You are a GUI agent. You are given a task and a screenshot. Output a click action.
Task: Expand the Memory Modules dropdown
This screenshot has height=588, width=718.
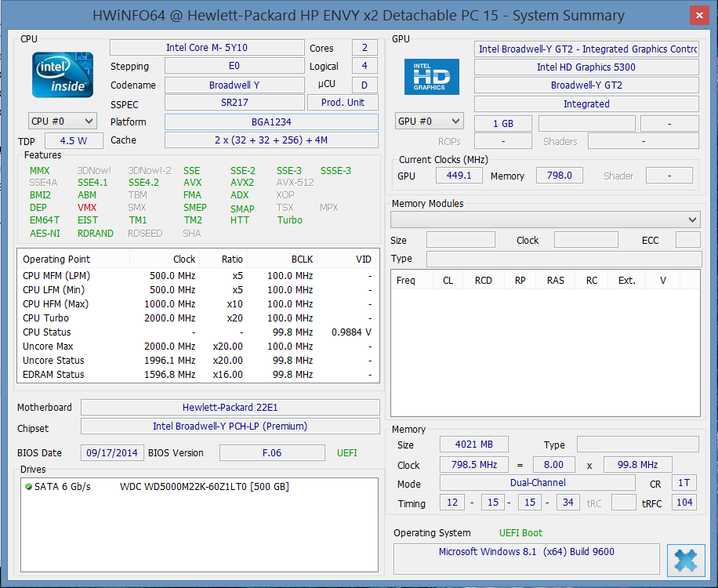tap(546, 220)
